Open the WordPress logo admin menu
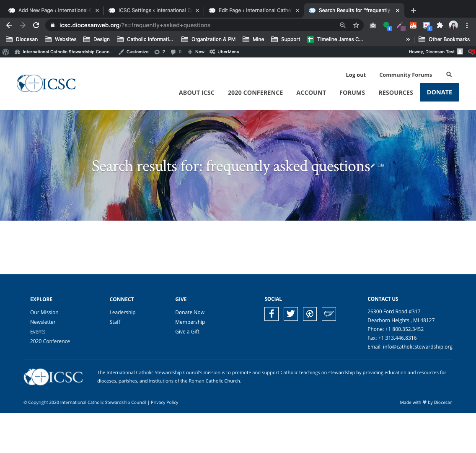Image resolution: width=476 pixels, height=453 pixels. [6, 52]
